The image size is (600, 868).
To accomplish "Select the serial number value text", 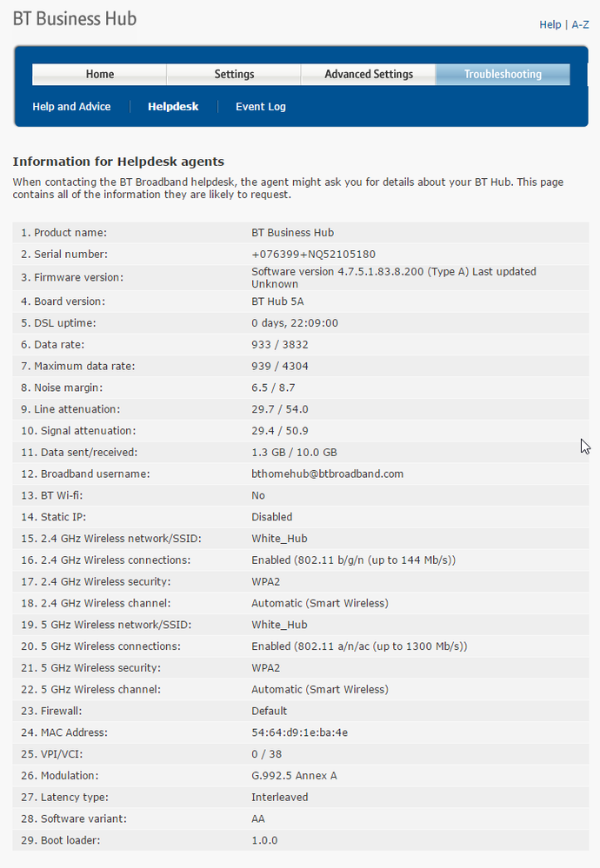I will pyautogui.click(x=314, y=254).
